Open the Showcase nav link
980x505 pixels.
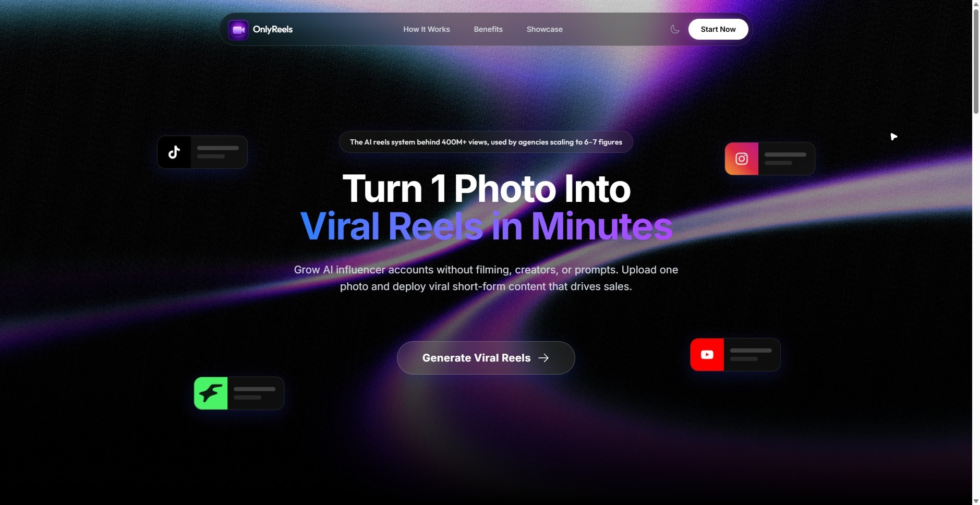pos(545,29)
